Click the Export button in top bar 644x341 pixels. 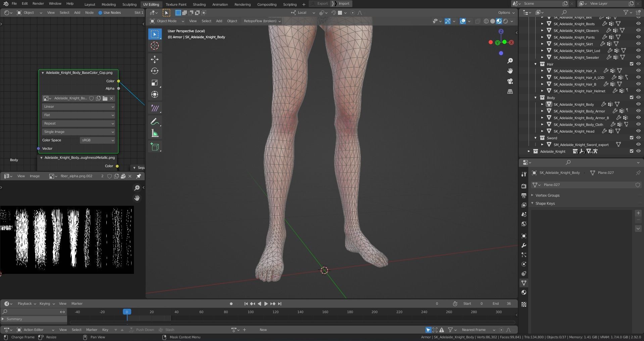pos(319,4)
